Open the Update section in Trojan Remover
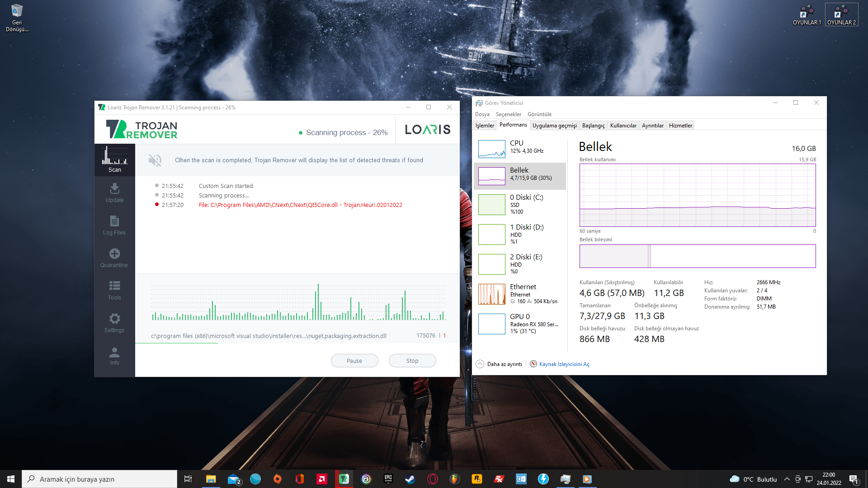 click(114, 192)
